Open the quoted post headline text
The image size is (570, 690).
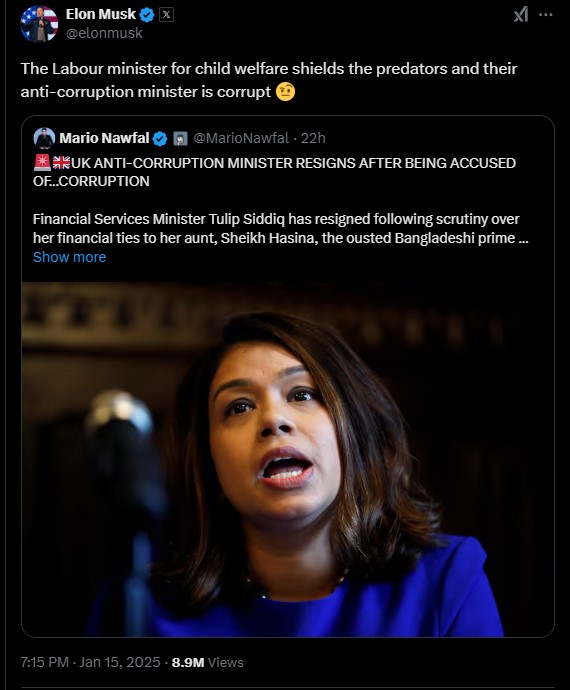coord(274,172)
